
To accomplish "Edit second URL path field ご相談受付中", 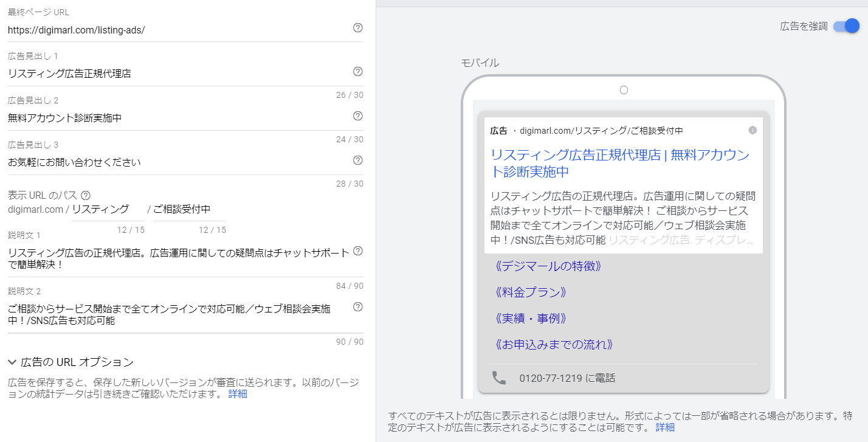I will 189,209.
